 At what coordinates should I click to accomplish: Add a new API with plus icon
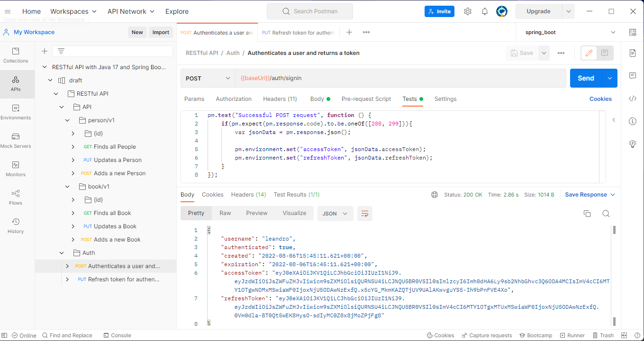coord(45,51)
